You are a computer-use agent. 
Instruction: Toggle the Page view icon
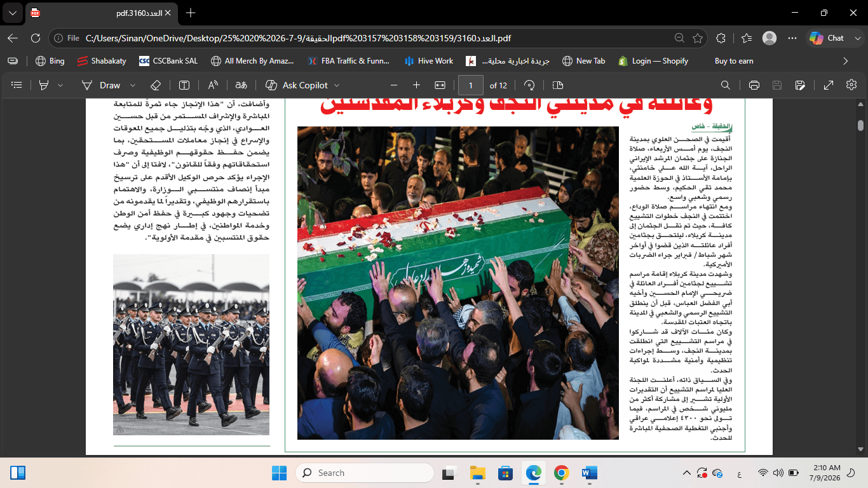coord(558,85)
